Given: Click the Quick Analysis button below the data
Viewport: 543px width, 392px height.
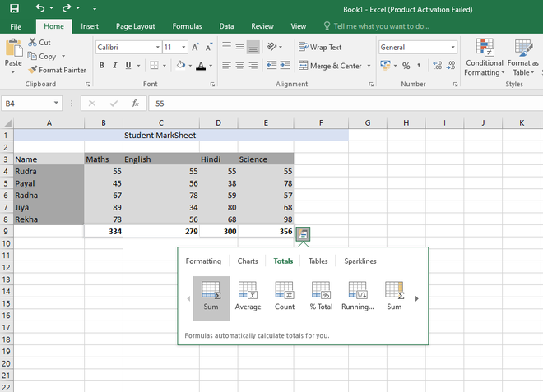Looking at the screenshot, I should click(x=304, y=233).
